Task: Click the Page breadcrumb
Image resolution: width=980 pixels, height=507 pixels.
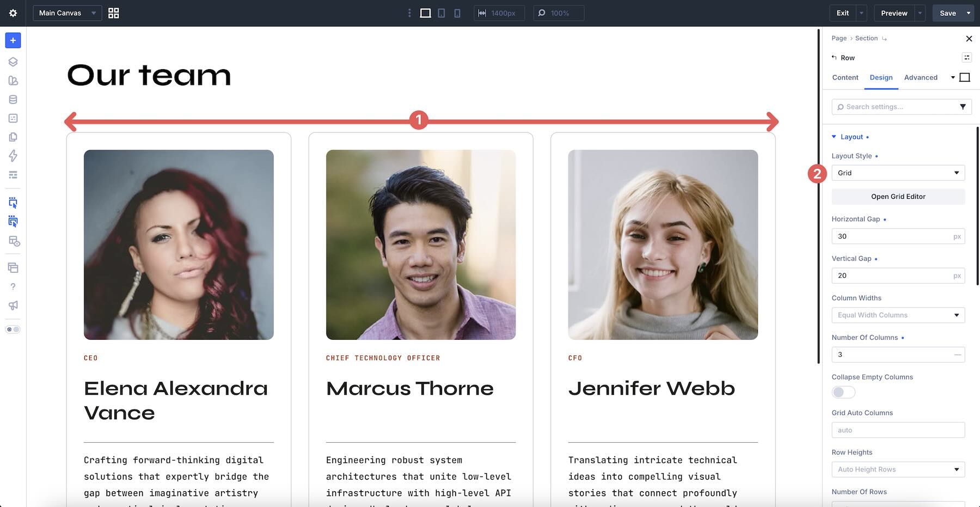Action: click(x=839, y=38)
